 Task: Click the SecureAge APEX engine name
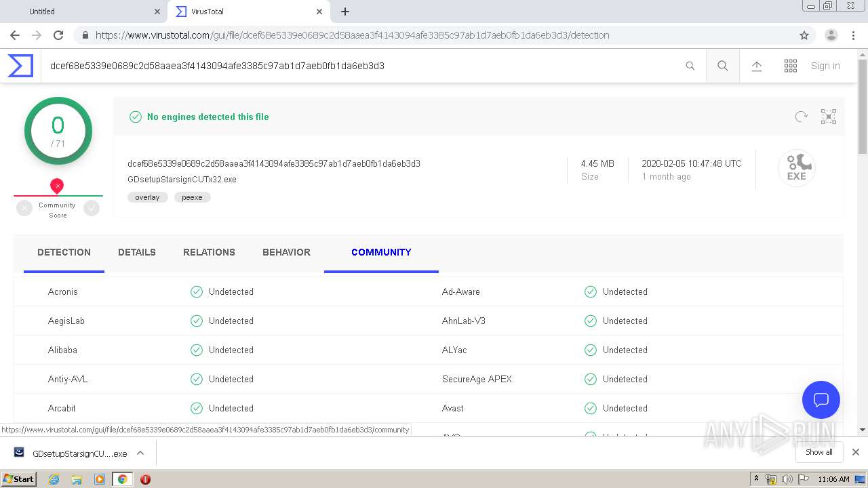click(477, 379)
